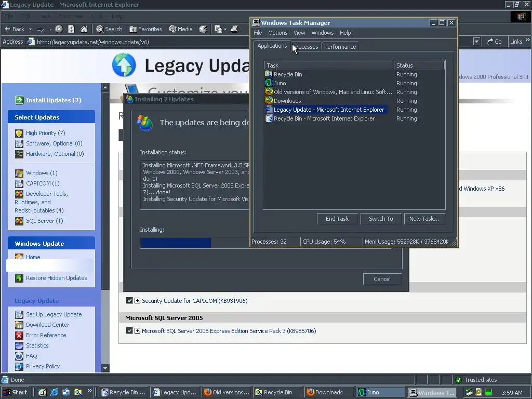Cancel the update installation
The image size is (532, 399).
pos(382,279)
